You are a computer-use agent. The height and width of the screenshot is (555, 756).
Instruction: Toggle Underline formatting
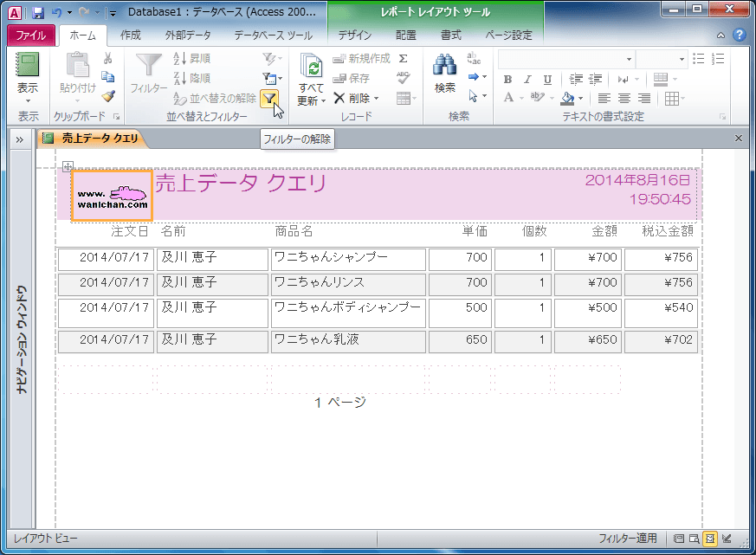click(x=547, y=80)
